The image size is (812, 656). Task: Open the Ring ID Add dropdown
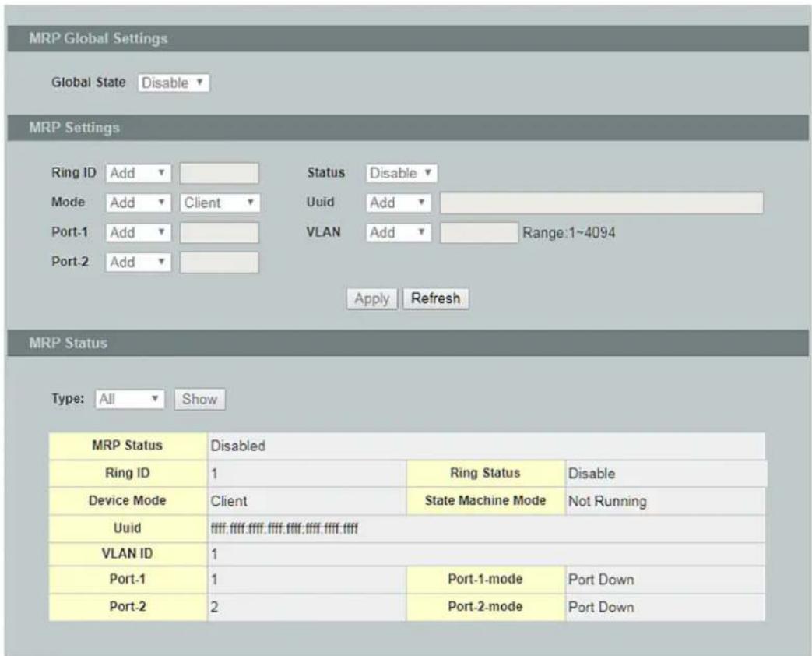(139, 173)
